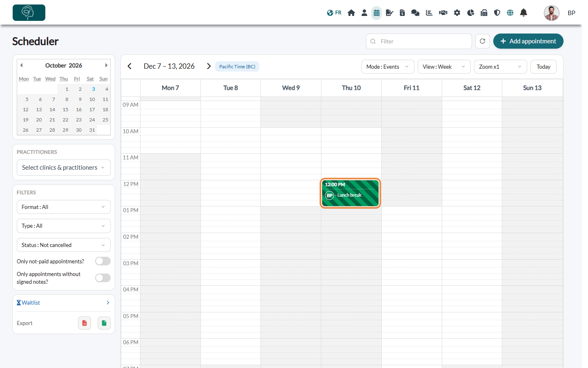
Task: Open the calendar scheduler icon
Action: click(x=376, y=13)
